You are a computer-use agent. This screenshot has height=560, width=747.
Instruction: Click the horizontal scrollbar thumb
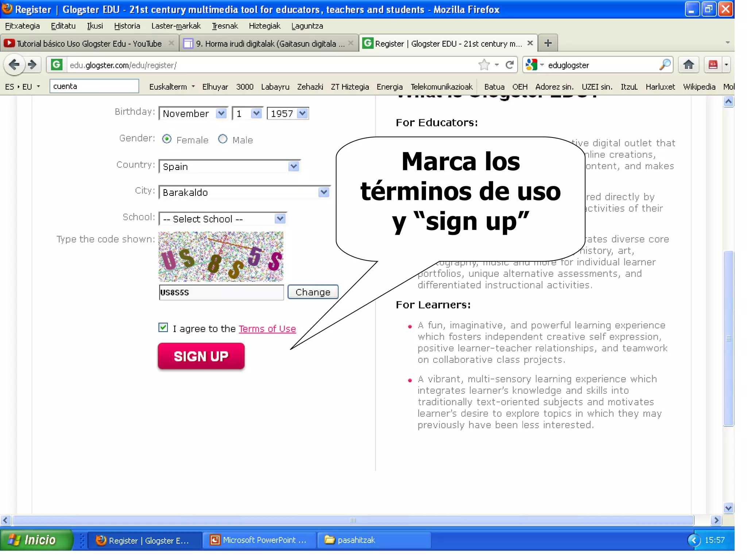pos(353,520)
